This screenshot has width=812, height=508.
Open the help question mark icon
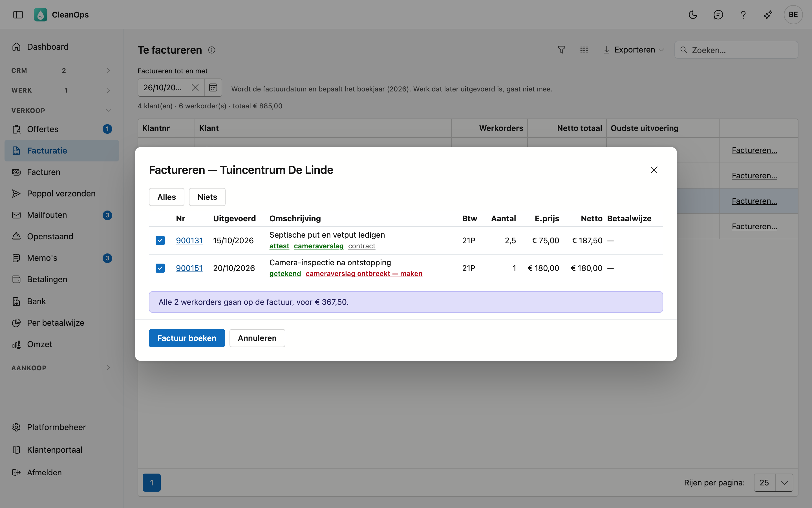point(743,14)
